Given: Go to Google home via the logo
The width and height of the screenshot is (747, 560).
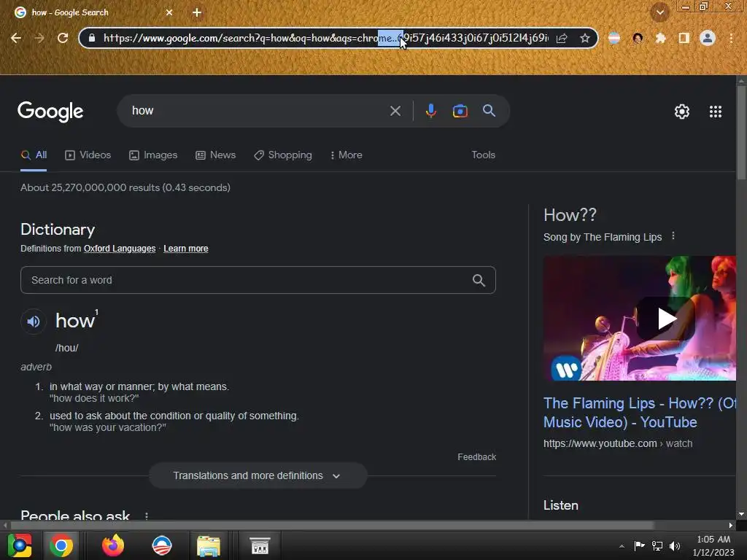Looking at the screenshot, I should point(50,112).
